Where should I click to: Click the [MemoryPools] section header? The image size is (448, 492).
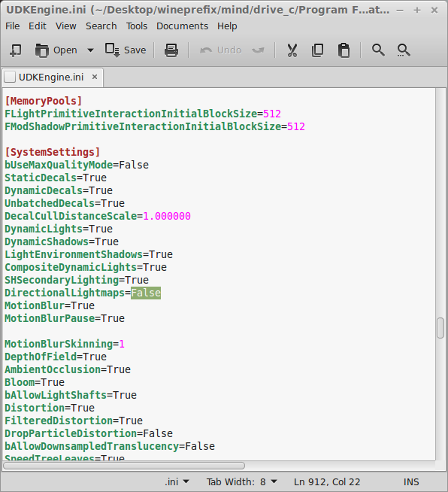pos(44,101)
